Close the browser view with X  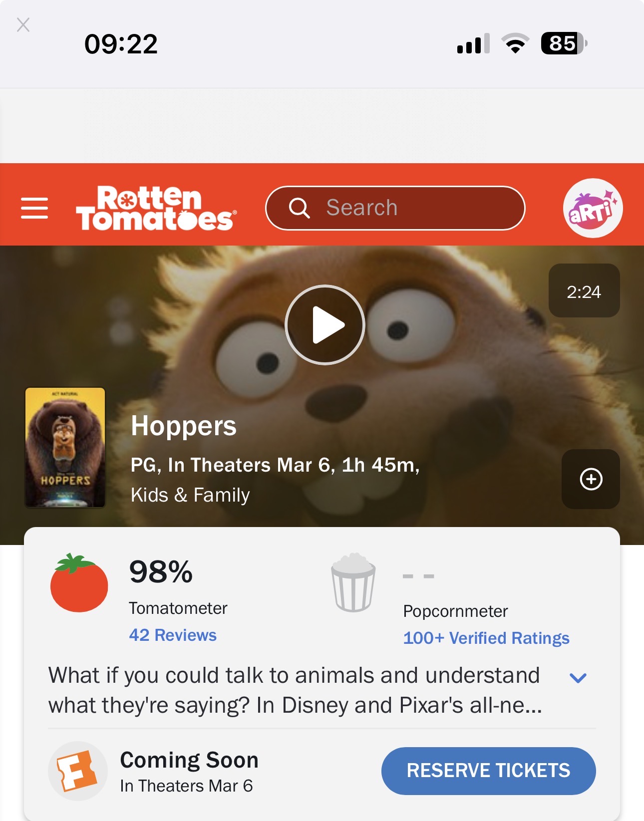pyautogui.click(x=23, y=24)
